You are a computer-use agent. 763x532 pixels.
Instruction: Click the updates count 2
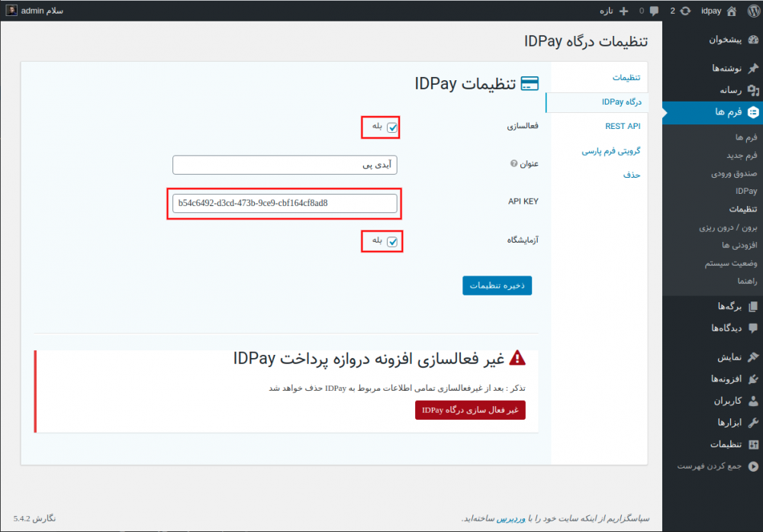[x=672, y=11]
